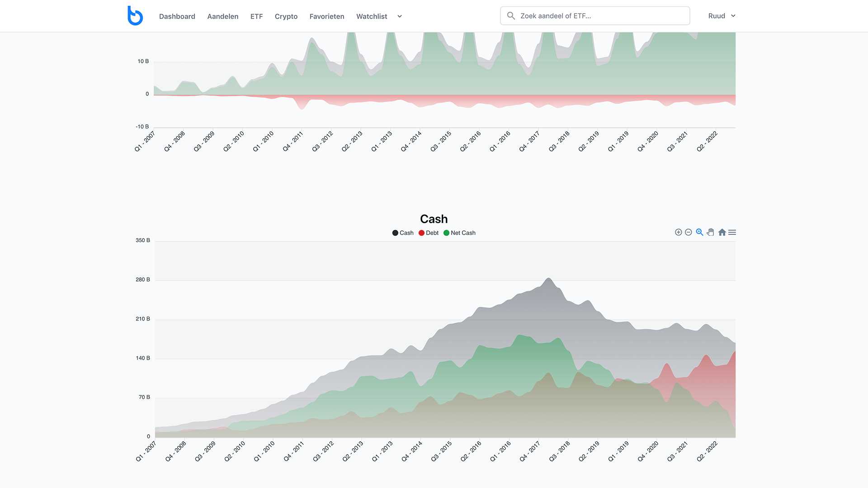The width and height of the screenshot is (868, 488).
Task: Click the Debt legend red dot
Action: tap(421, 233)
